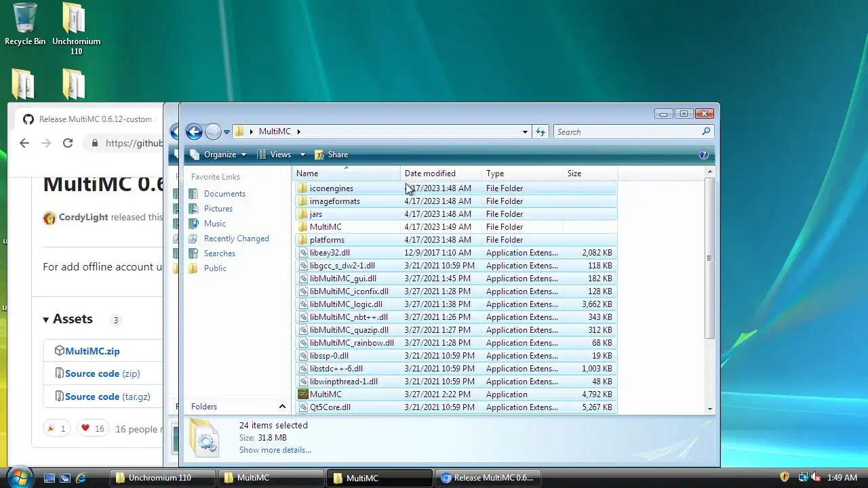868x488 pixels.
Task: Open Documents in Favorite Links
Action: [x=224, y=194]
